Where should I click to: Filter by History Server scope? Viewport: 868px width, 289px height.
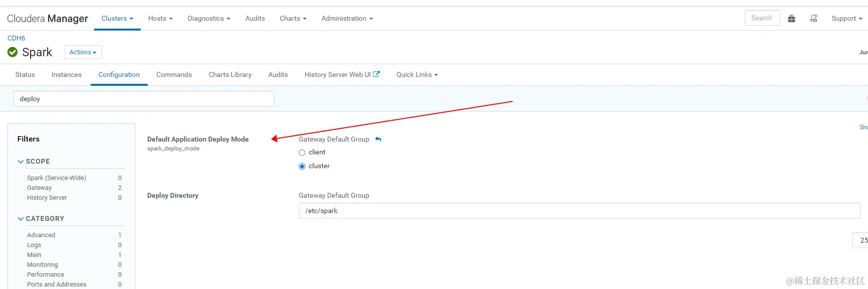pos(47,198)
